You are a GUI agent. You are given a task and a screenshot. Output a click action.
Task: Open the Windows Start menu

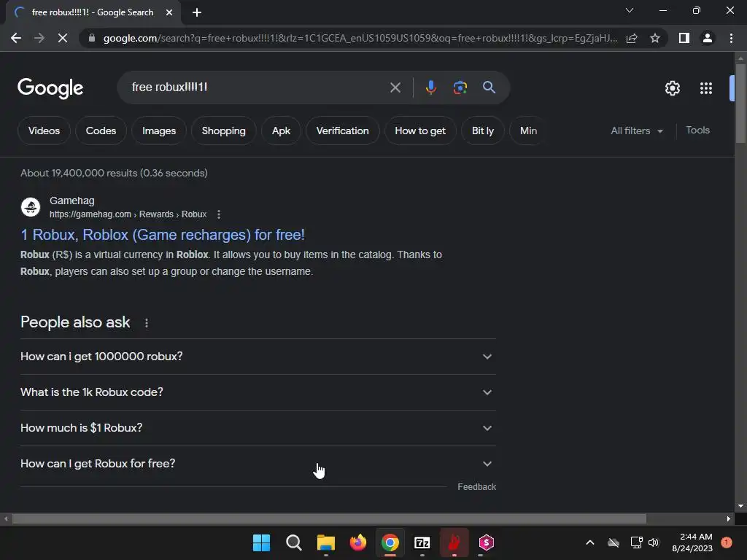[261, 542]
